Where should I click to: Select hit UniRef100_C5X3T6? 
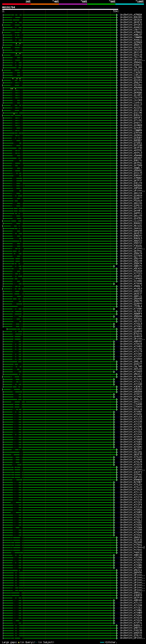coord(131,50)
